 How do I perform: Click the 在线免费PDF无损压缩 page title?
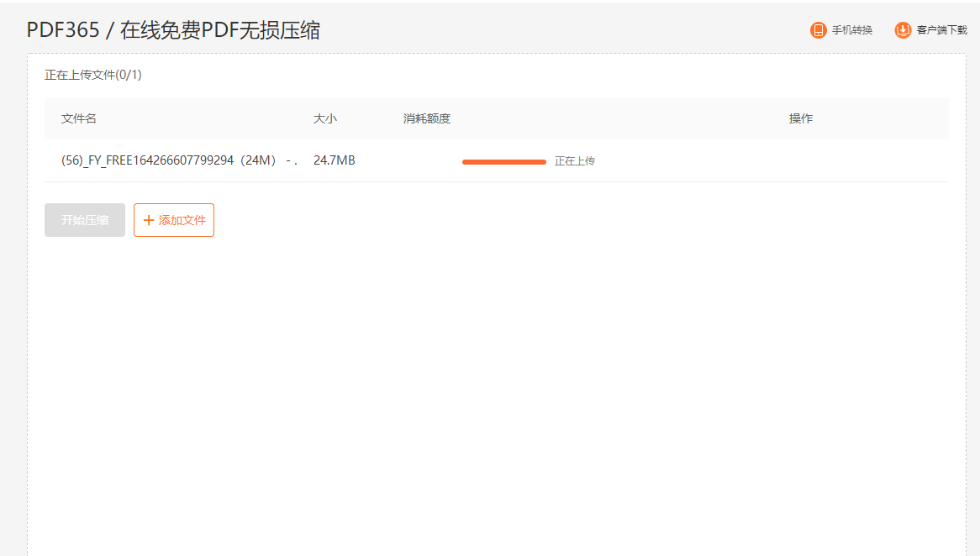click(219, 29)
